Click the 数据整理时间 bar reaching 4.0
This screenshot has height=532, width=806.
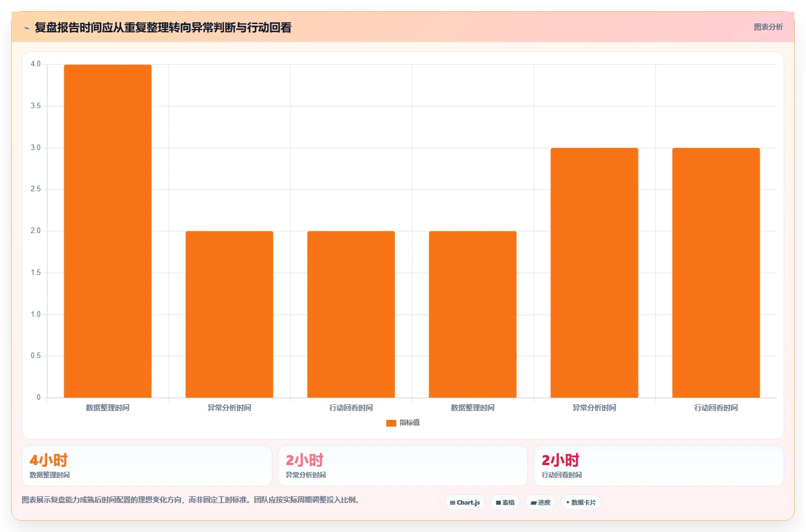(108, 231)
